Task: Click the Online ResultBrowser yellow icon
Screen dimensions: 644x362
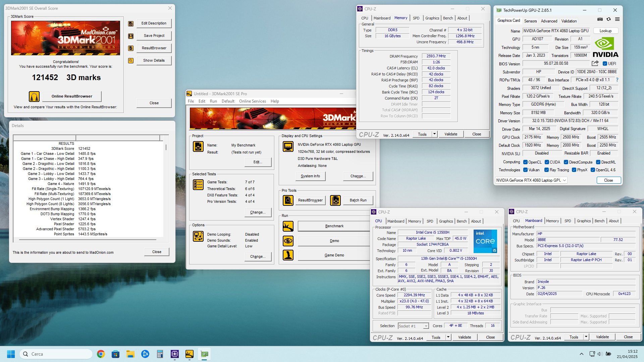Action: 34,97
